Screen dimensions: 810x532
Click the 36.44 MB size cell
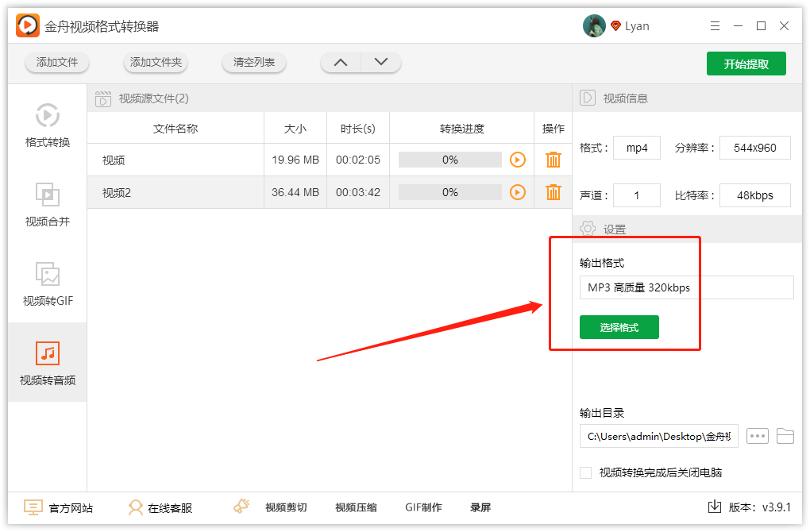pyautogui.click(x=295, y=193)
